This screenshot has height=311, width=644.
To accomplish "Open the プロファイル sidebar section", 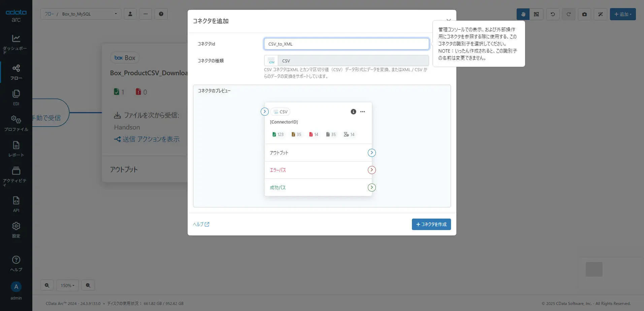I will point(16,123).
